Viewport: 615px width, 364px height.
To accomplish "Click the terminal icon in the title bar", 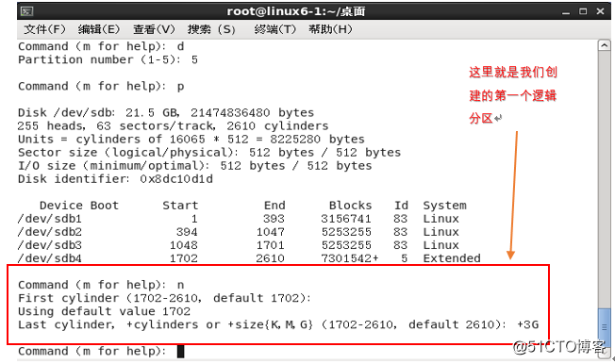I will (x=26, y=11).
